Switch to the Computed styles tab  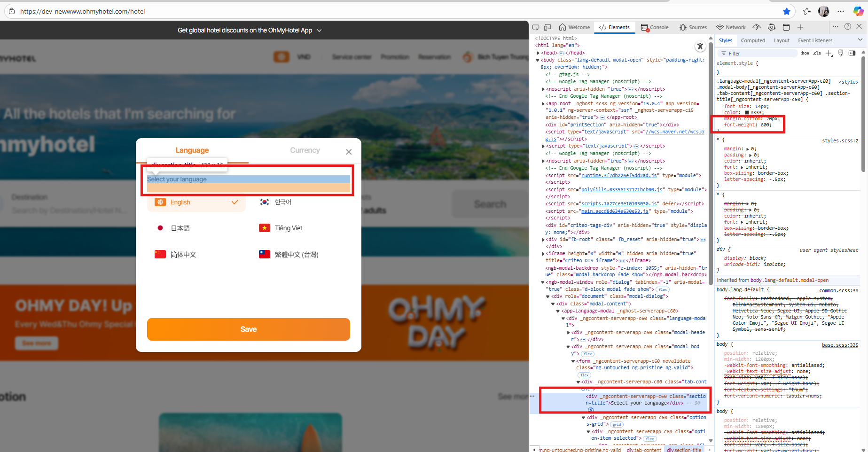[x=753, y=40]
